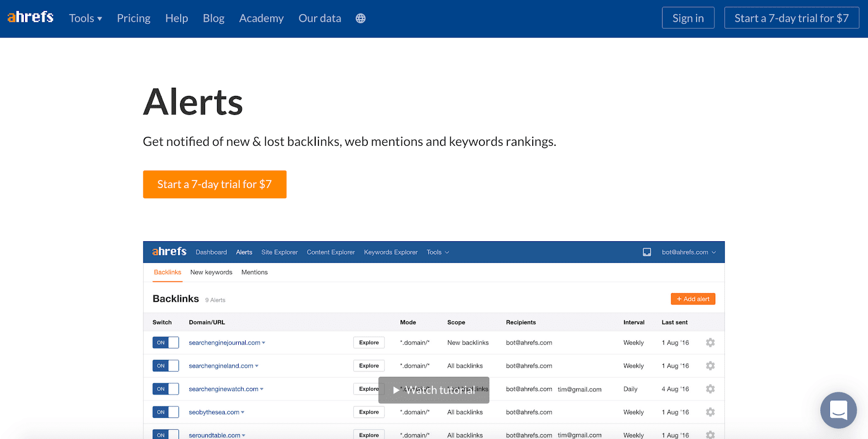Image resolution: width=868 pixels, height=439 pixels.
Task: Expand searchengineland.com domain dropdown
Action: pos(257,366)
